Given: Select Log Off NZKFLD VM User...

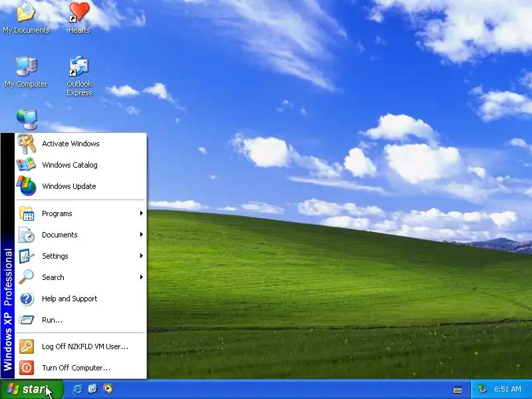Looking at the screenshot, I should 80,346.
